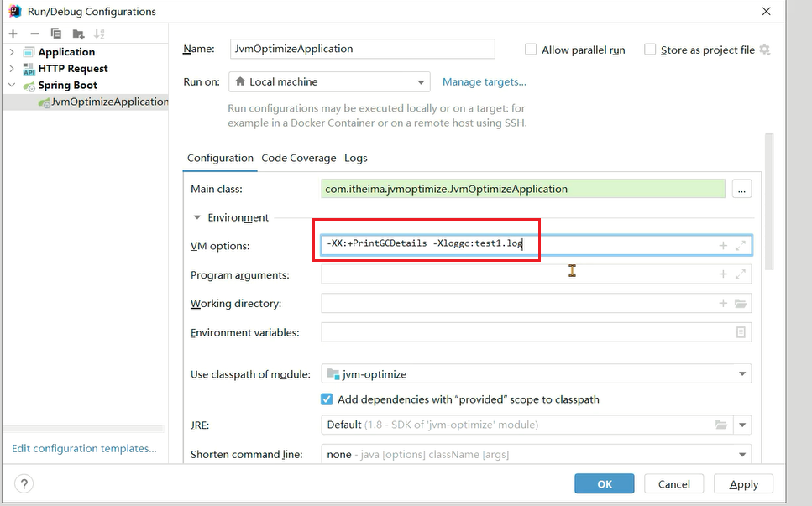The width and height of the screenshot is (812, 506).
Task: Check the Store as project file option
Action: [x=650, y=50]
